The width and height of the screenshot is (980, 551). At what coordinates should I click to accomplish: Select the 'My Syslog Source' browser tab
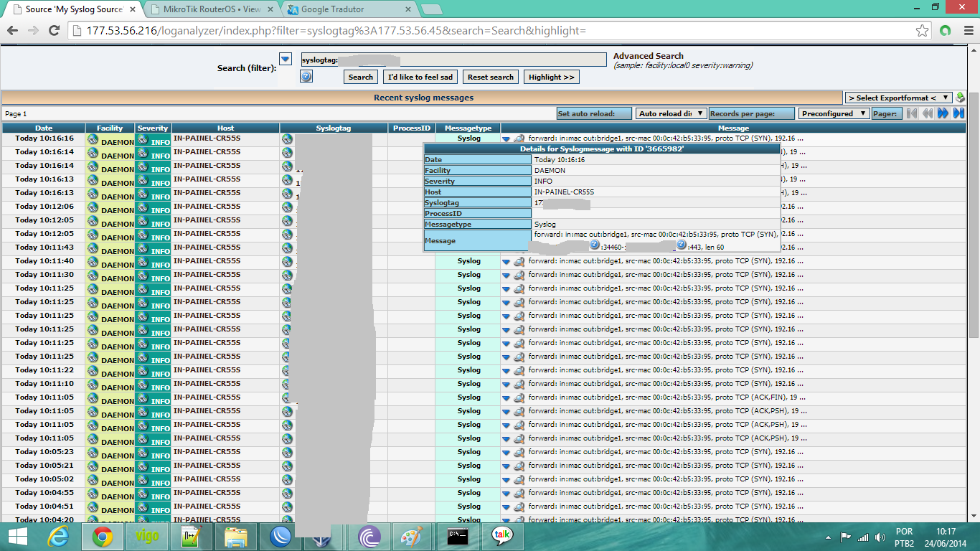tap(74, 9)
